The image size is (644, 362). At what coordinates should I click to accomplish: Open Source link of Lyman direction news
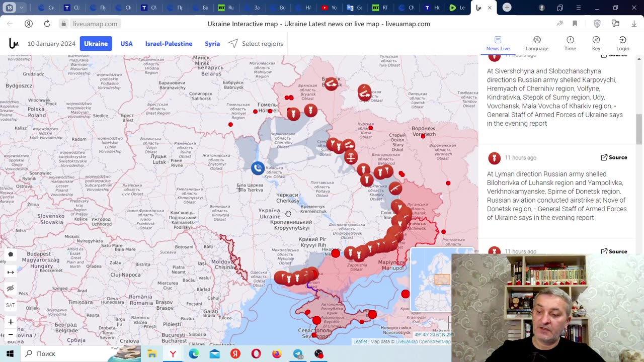click(614, 157)
